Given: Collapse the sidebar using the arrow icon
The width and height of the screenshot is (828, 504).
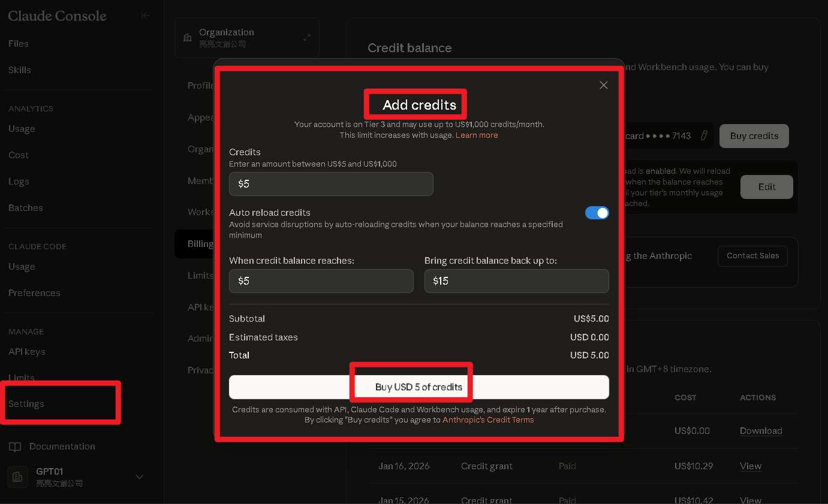Looking at the screenshot, I should point(146,16).
